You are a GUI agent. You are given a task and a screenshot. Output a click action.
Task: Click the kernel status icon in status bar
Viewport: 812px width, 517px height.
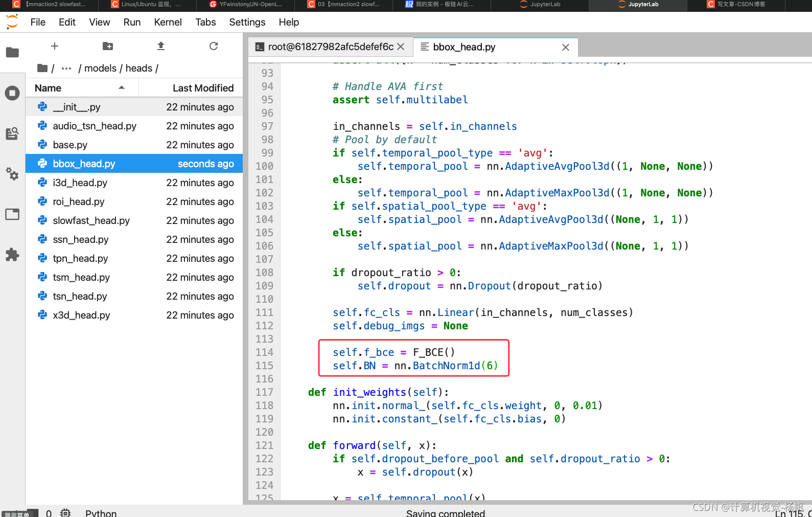[x=65, y=513]
